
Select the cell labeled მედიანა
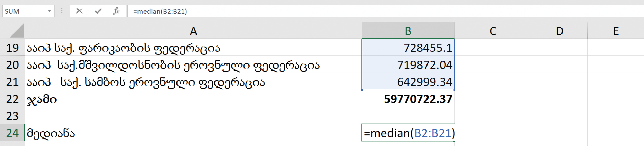coord(193,133)
